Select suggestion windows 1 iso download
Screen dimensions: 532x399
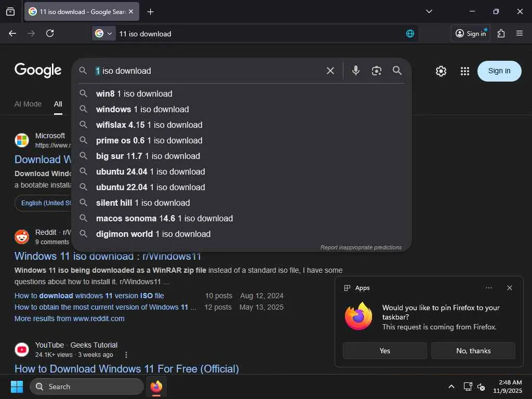pyautogui.click(x=242, y=109)
